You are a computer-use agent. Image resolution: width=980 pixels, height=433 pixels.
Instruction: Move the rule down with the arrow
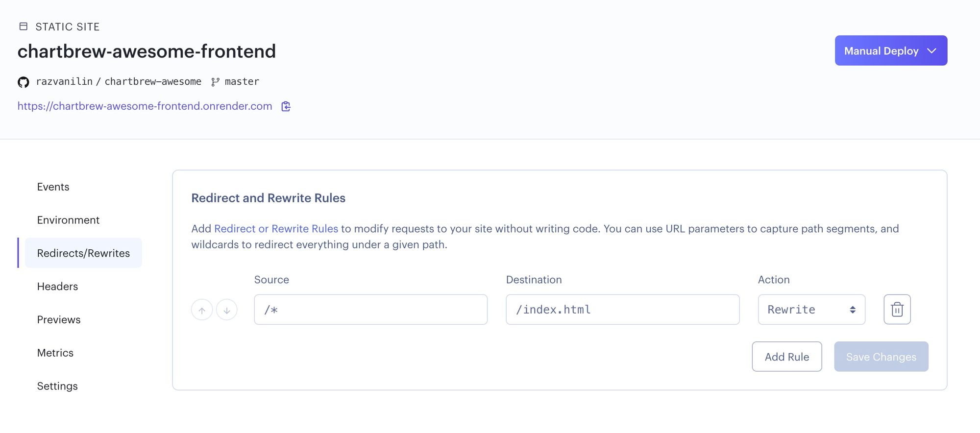tap(227, 310)
